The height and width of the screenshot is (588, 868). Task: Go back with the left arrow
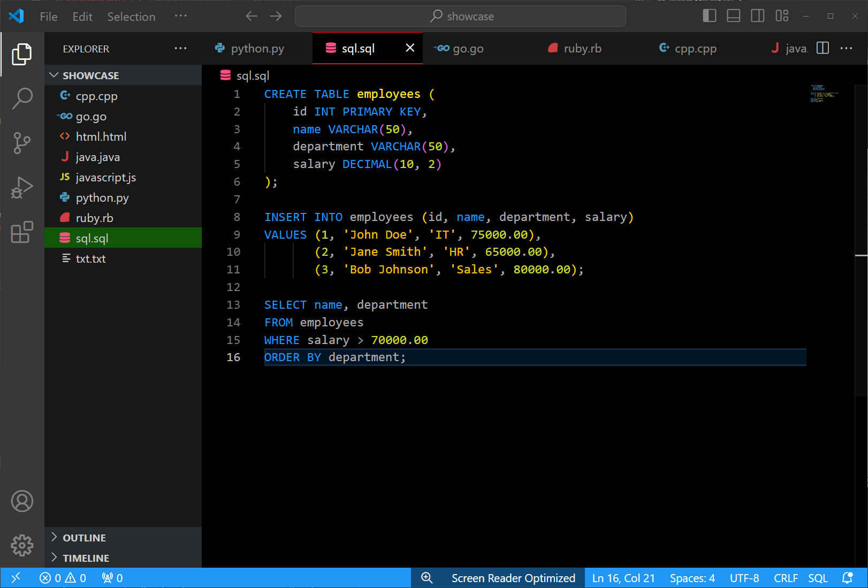(252, 16)
